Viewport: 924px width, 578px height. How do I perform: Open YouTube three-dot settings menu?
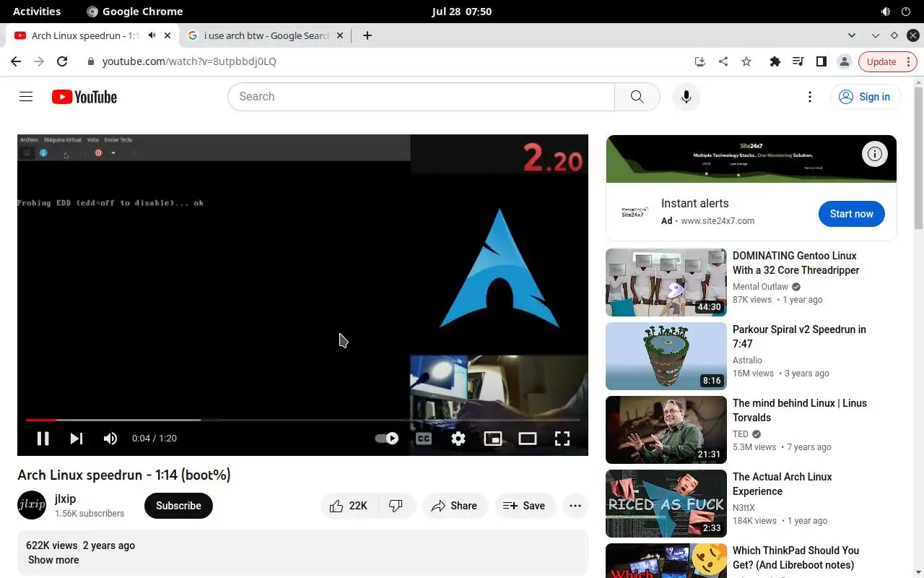coord(810,97)
